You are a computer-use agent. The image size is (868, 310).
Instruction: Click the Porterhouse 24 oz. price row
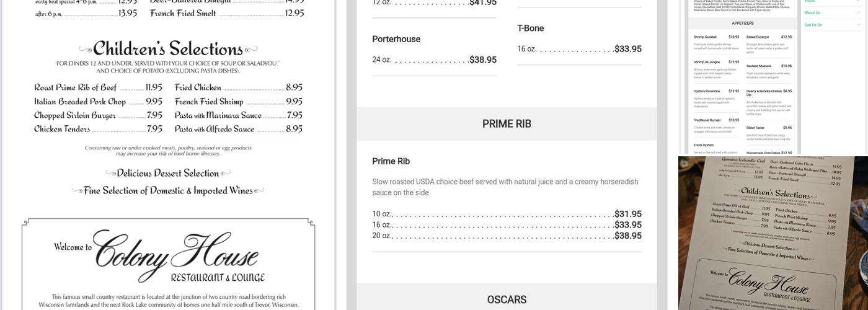point(434,60)
